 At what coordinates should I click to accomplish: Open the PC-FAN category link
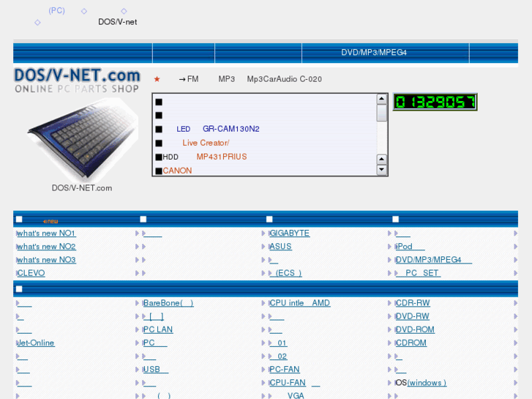point(285,369)
